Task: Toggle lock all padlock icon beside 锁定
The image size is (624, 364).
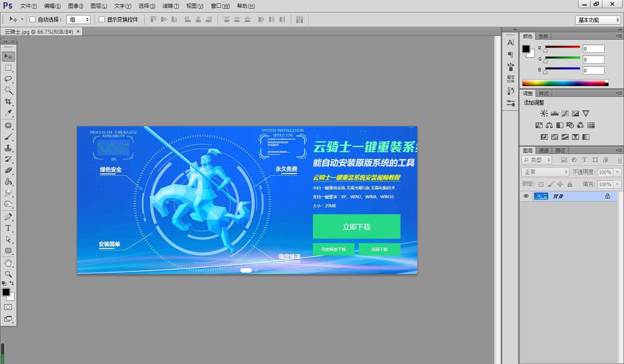Action: tap(570, 184)
